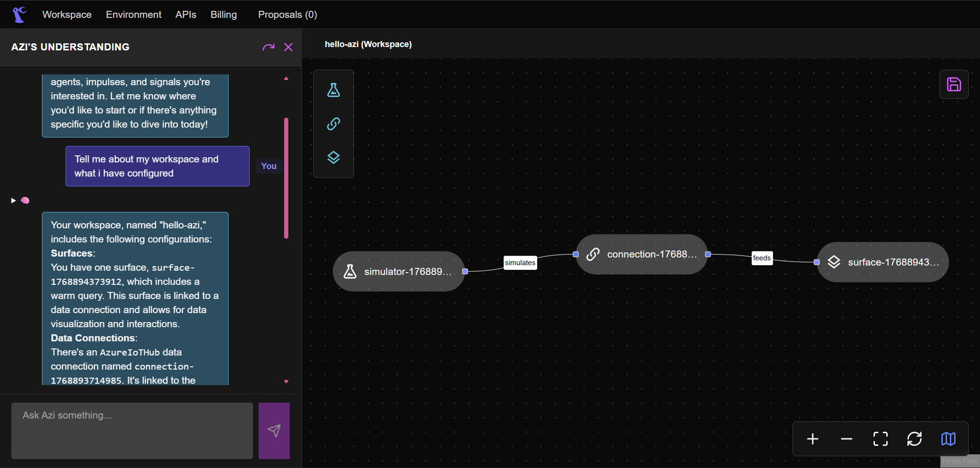Click the surface node input handle
The image size is (980, 468).
(x=817, y=262)
